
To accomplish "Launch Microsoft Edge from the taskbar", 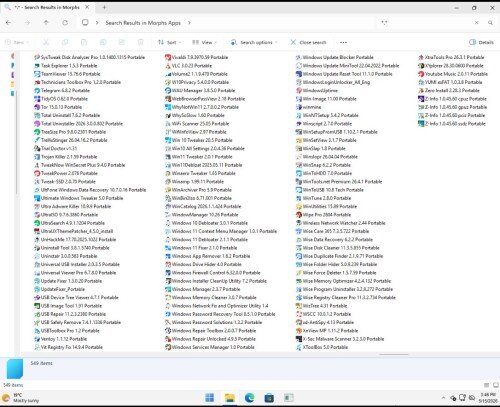I will 249,398.
